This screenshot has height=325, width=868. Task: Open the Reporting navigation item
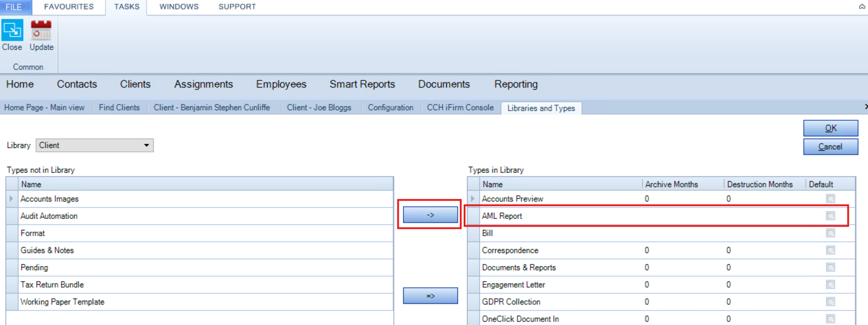click(x=516, y=84)
